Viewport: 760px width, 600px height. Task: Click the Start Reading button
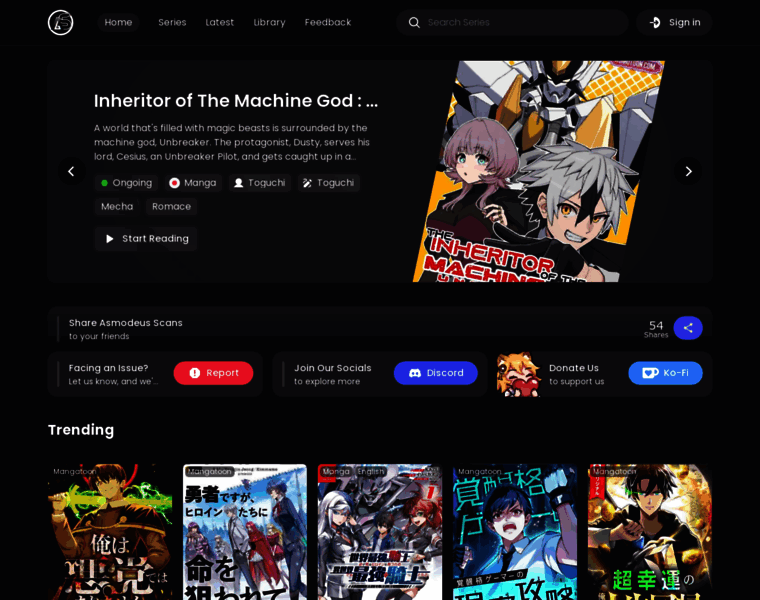coord(146,238)
